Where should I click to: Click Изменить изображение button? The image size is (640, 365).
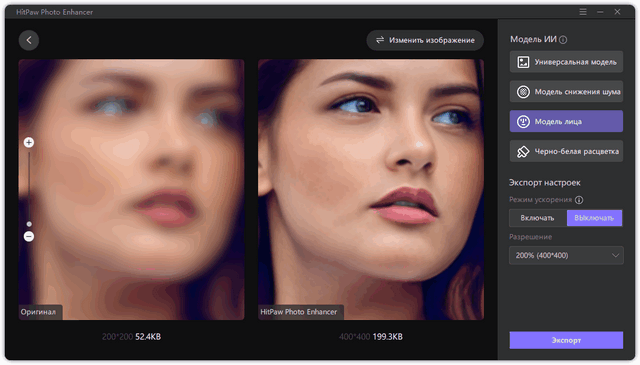pyautogui.click(x=425, y=40)
